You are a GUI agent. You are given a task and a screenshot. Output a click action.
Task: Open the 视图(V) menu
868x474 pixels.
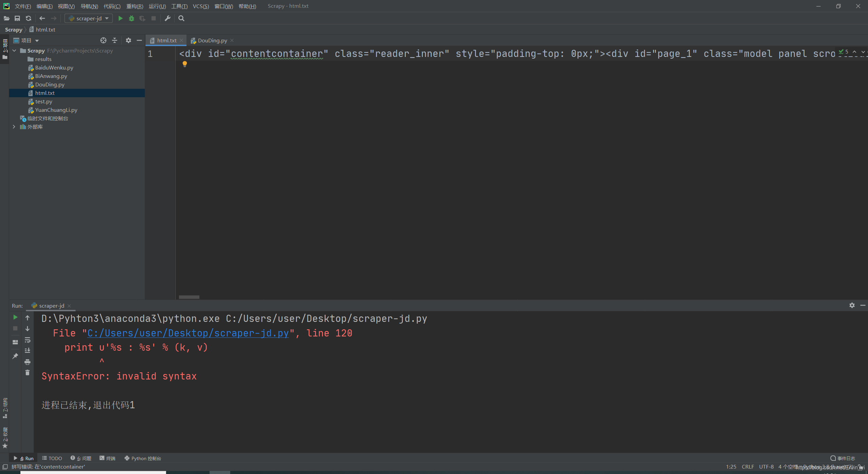[x=66, y=6]
